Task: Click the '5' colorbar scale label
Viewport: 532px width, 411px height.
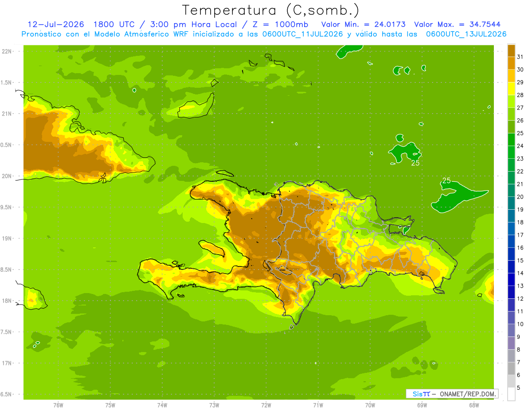Action: click(518, 388)
